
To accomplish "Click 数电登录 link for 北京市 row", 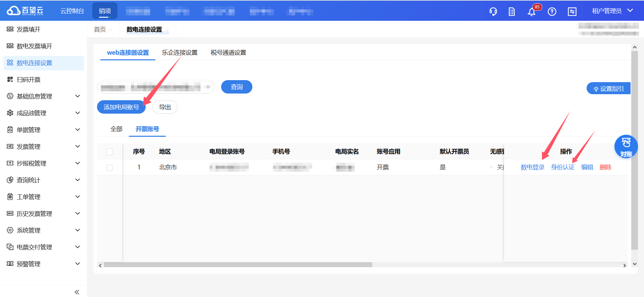I will tap(533, 167).
